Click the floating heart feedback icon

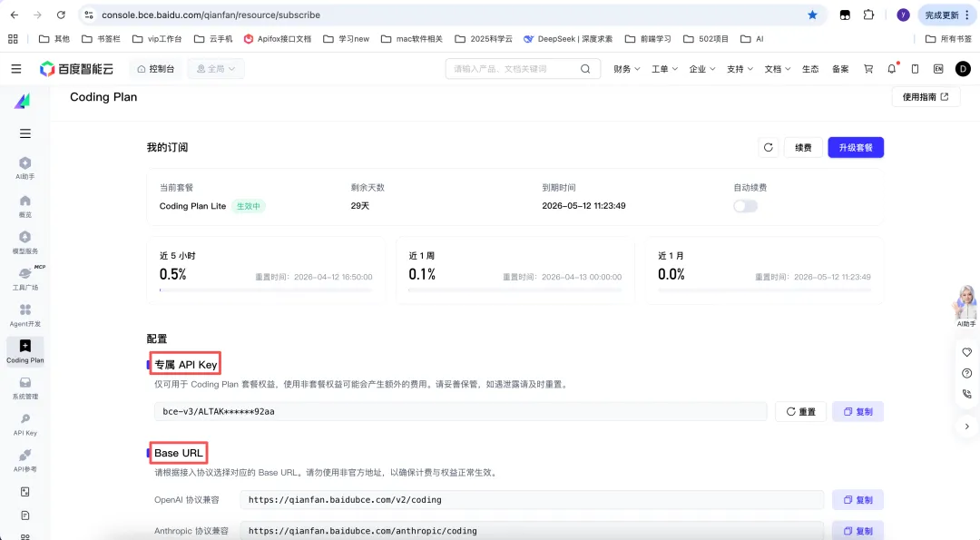tap(967, 352)
